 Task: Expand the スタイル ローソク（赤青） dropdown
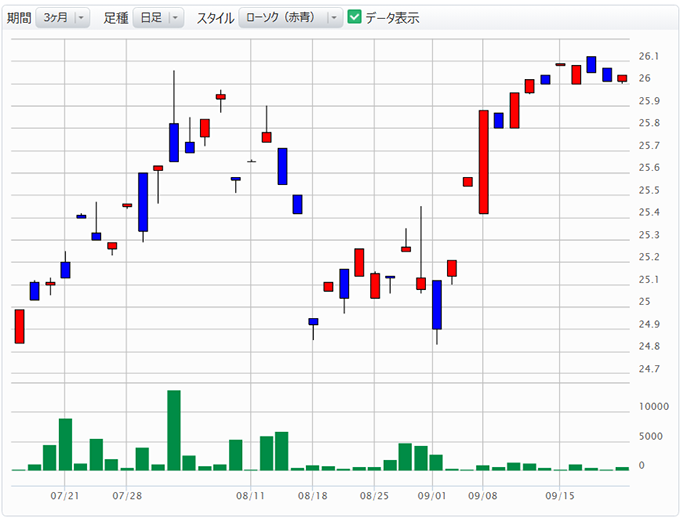[291, 18]
